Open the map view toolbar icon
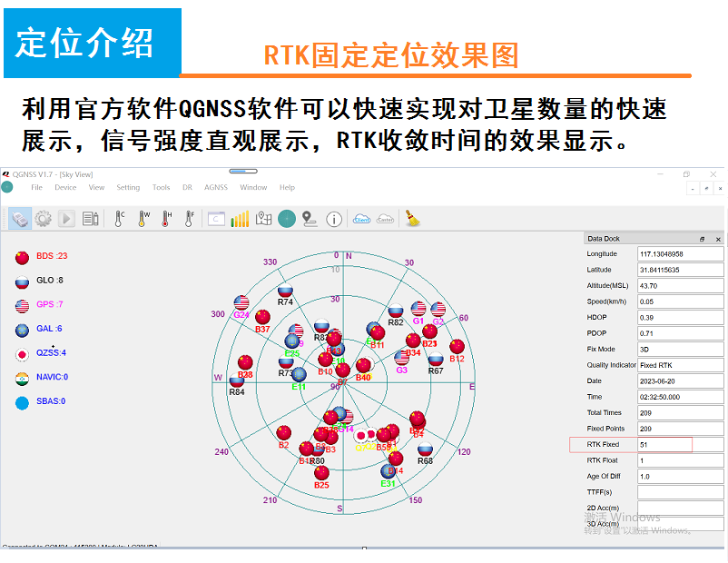Image resolution: width=728 pixels, height=563 pixels. [x=264, y=219]
